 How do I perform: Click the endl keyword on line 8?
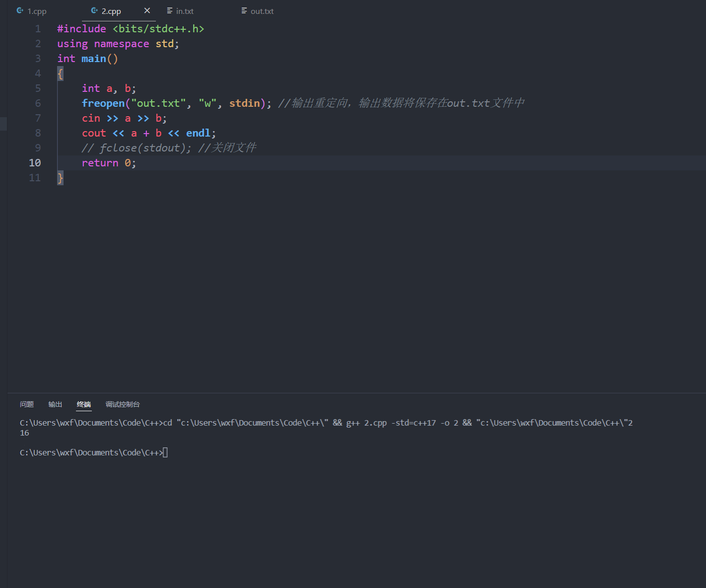click(x=198, y=133)
